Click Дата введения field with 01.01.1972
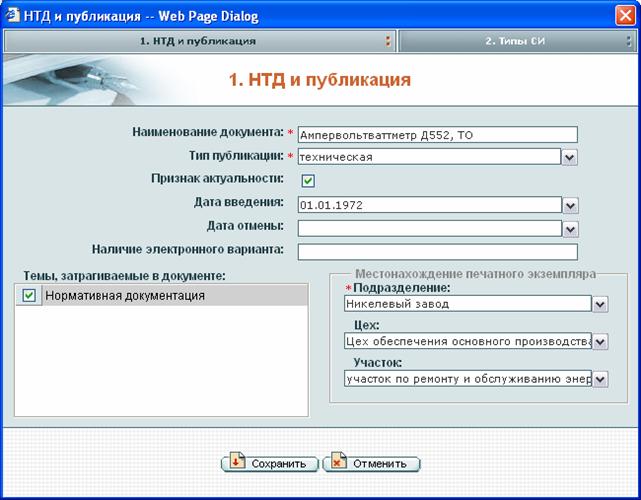Screen dimensions: 641x500 point(430,205)
